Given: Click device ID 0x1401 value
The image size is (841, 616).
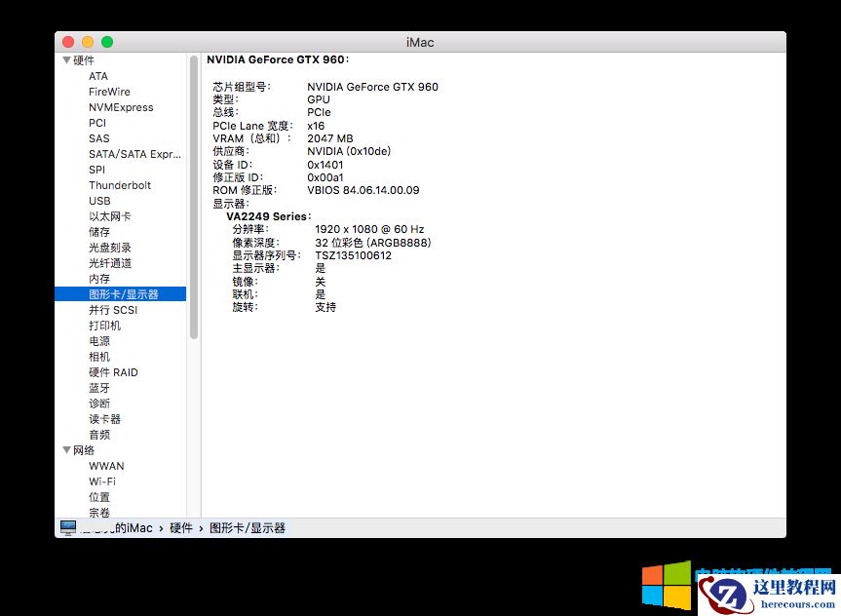Looking at the screenshot, I should coord(325,164).
